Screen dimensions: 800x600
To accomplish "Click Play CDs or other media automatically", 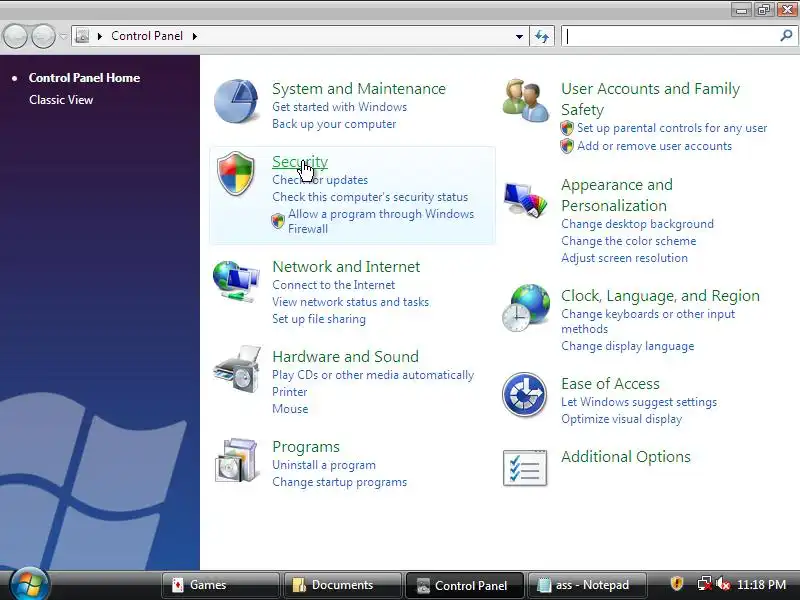I will (373, 375).
